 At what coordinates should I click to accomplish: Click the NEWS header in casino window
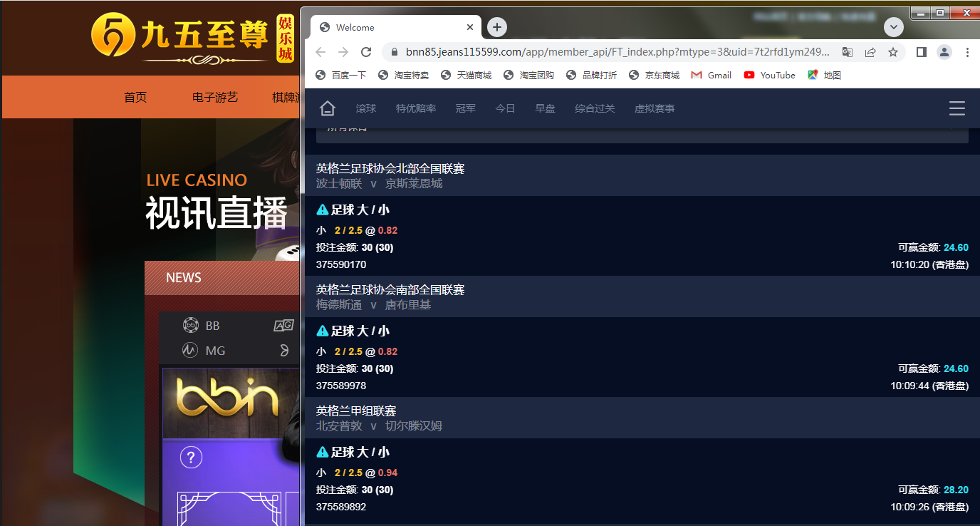184,278
